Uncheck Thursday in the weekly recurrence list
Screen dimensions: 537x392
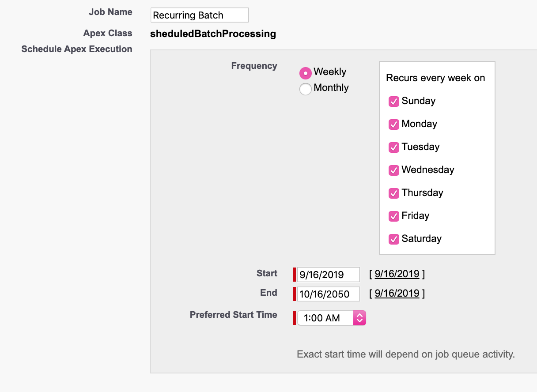click(x=394, y=193)
